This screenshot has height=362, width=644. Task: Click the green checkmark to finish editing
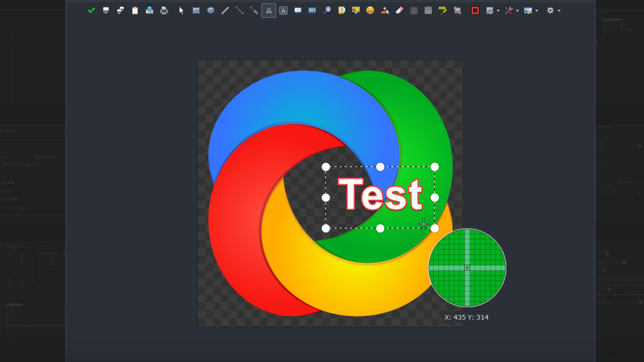[91, 11]
